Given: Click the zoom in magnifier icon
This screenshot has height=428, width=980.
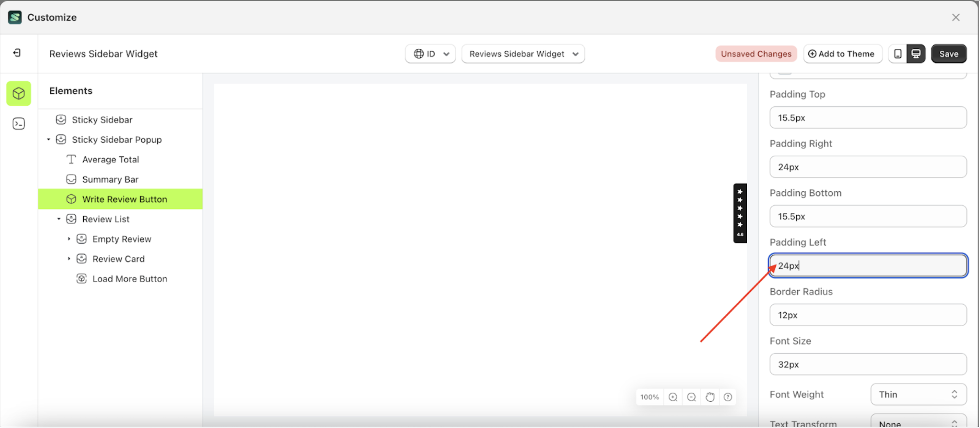Looking at the screenshot, I should pos(673,397).
